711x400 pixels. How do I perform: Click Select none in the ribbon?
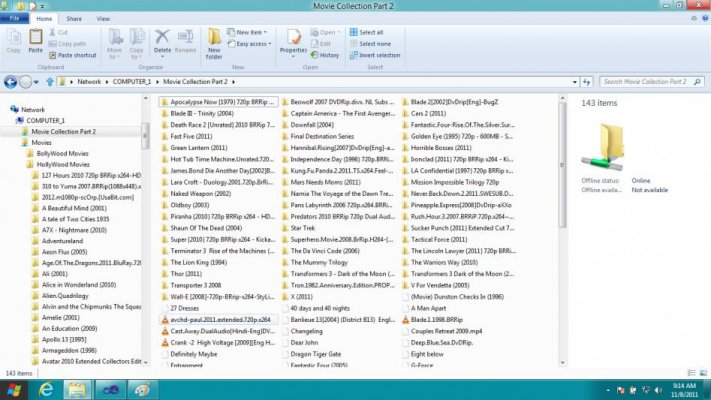(x=370, y=44)
